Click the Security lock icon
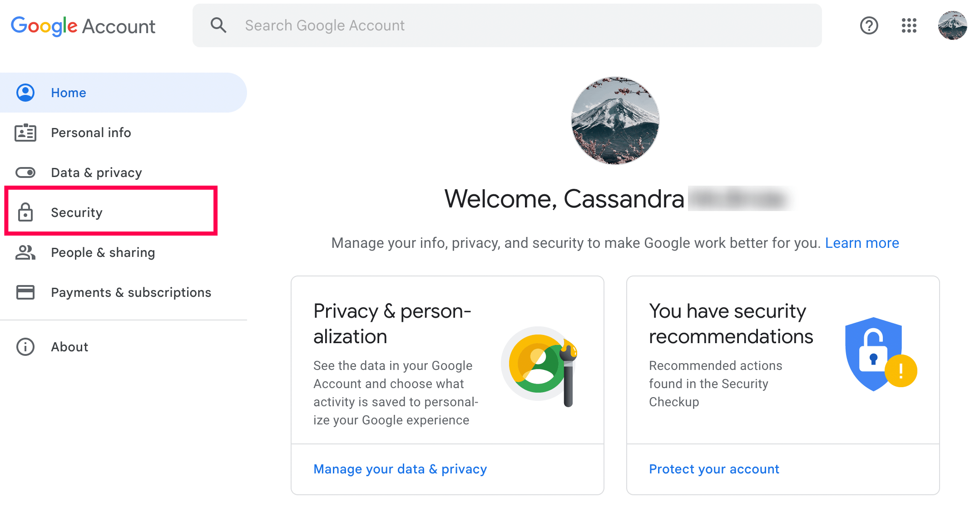This screenshot has width=980, height=512. click(25, 212)
